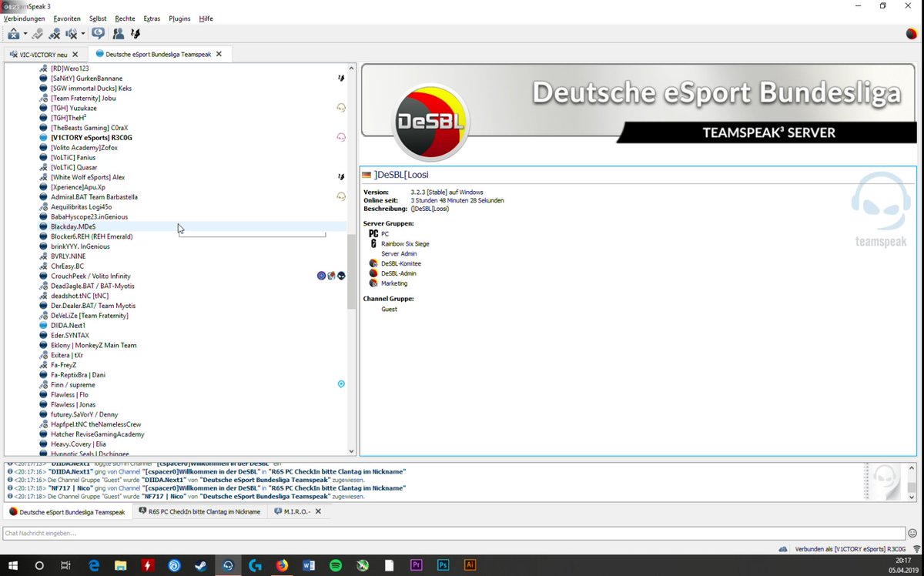The image size is (924, 576).
Task: Open the Verbindungen menu
Action: (x=24, y=18)
